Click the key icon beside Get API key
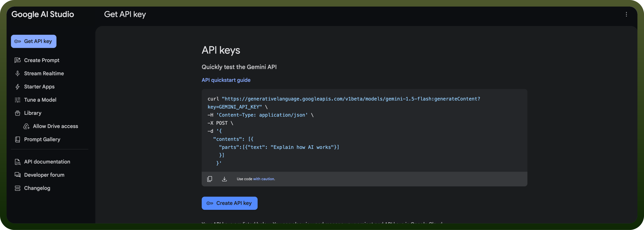The image size is (644, 230). pos(18,42)
